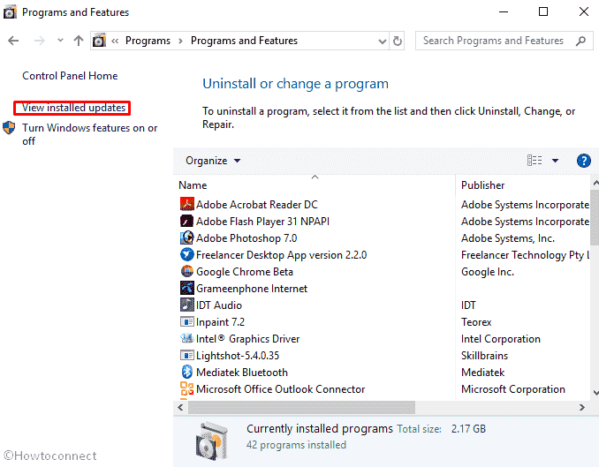
Task: Click the Adobe Acrobat Reader DC icon
Action: (187, 204)
